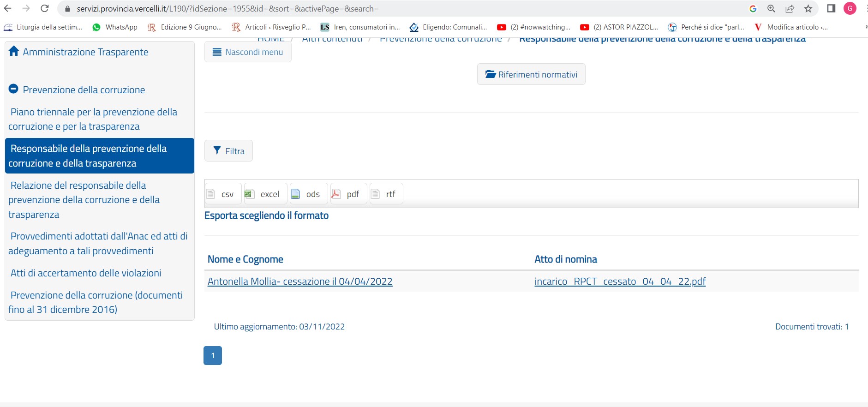Screen dimensions: 868x407
Task: Export the table as rtf
Action: pyautogui.click(x=386, y=194)
